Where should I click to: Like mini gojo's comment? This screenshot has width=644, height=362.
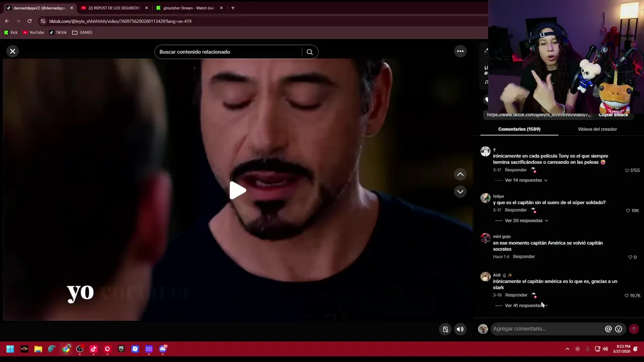(x=630, y=257)
